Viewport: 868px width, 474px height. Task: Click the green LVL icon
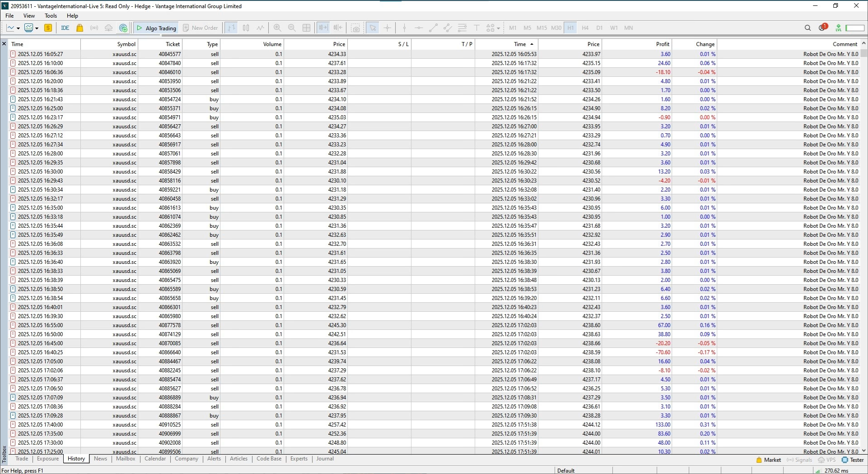[x=838, y=28]
